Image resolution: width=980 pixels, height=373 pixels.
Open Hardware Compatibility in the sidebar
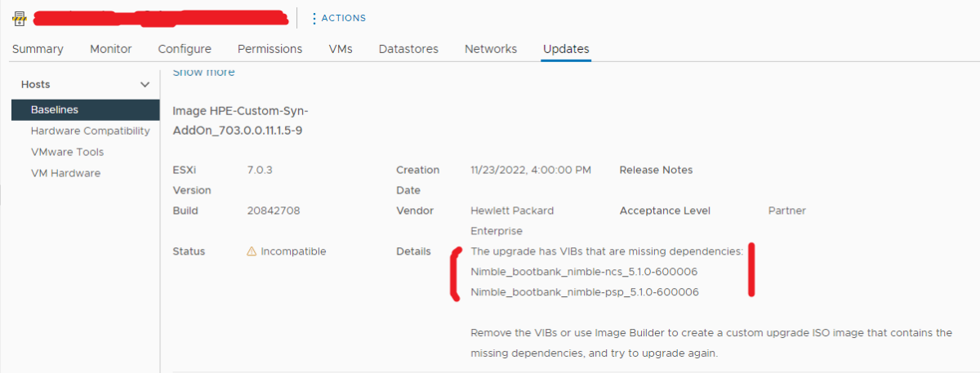pos(90,131)
